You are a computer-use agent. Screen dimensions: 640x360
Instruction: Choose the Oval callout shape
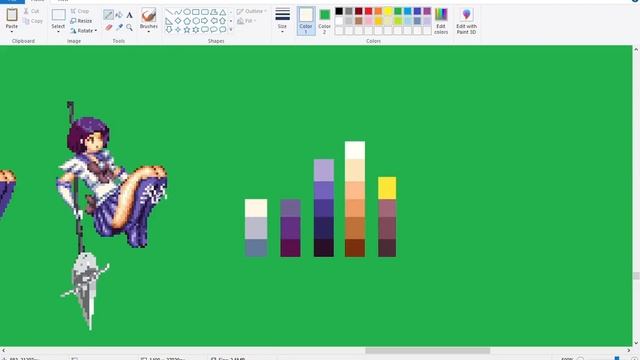pos(214,30)
